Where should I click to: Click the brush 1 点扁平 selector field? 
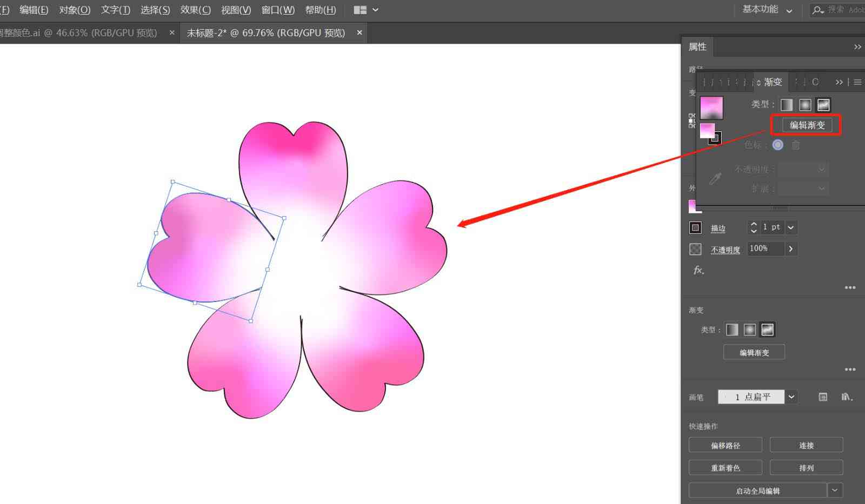point(751,397)
